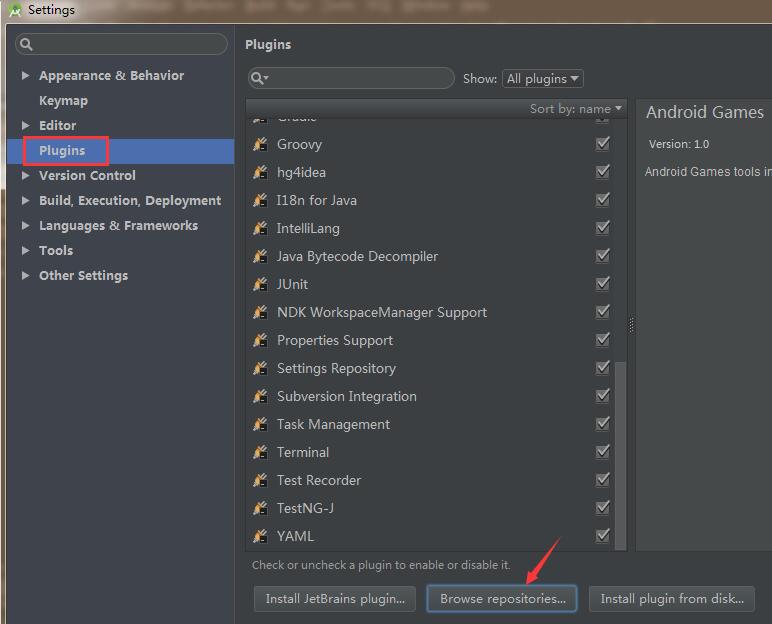Toggle the I18n for Java checkbox
Image resolution: width=772 pixels, height=624 pixels.
603,199
